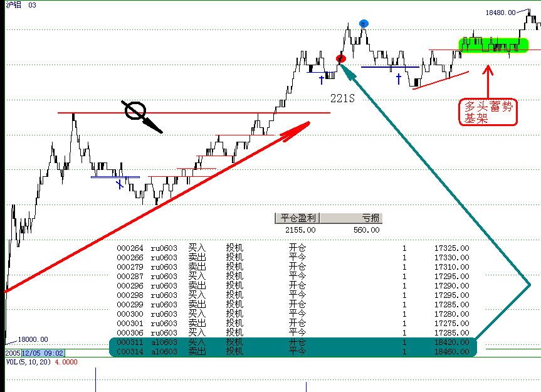Click the VOL(5,10,20) indicator label
541x392 pixels.
tap(28, 362)
